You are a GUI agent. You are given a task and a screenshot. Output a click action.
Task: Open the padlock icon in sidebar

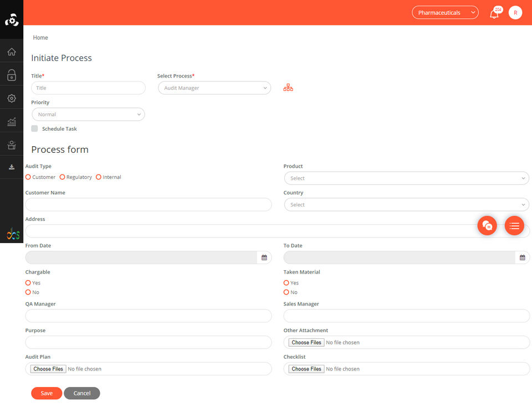point(12,75)
